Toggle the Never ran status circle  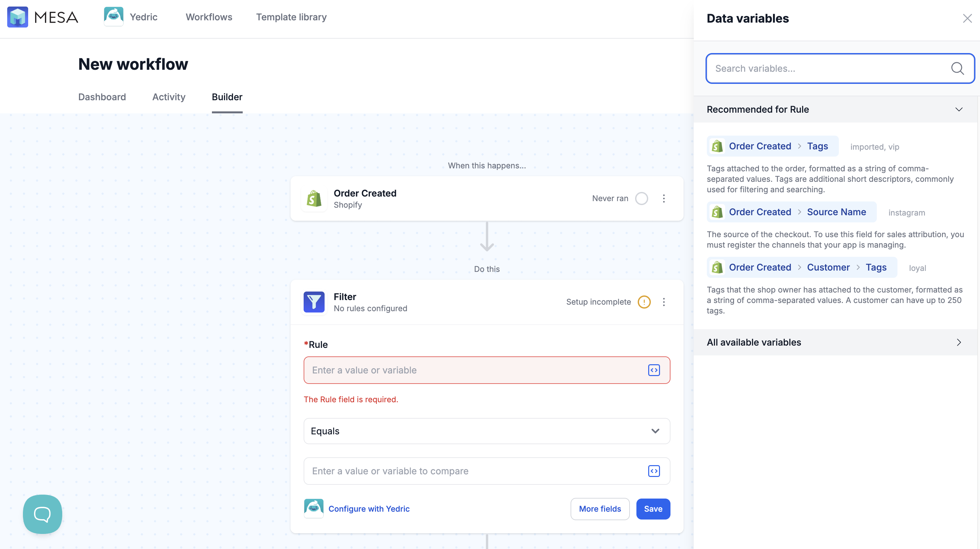pyautogui.click(x=641, y=199)
